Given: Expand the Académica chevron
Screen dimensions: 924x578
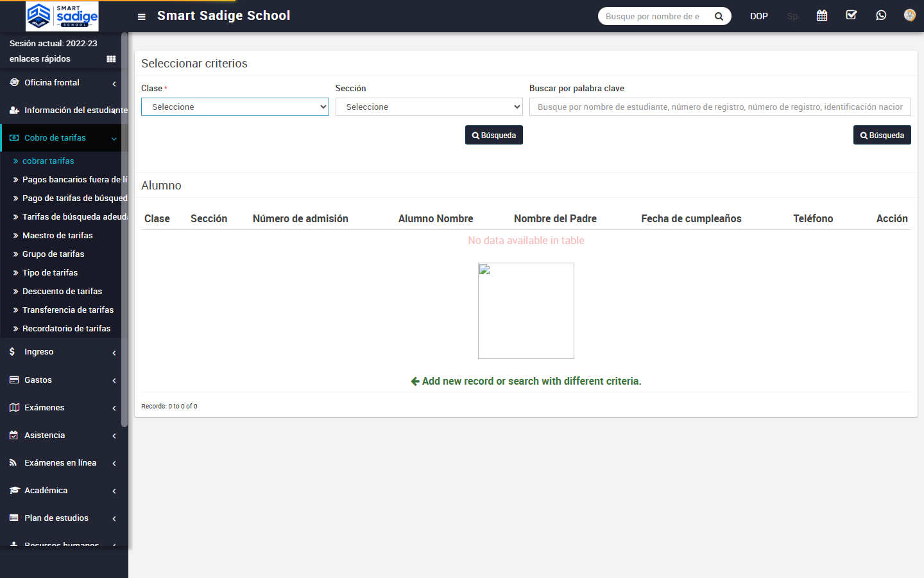Looking at the screenshot, I should coord(114,491).
